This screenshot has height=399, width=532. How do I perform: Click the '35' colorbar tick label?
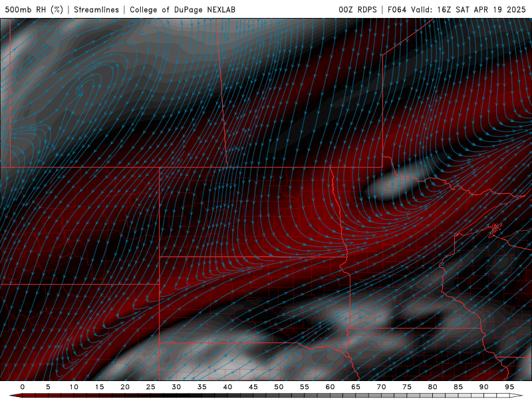click(202, 387)
